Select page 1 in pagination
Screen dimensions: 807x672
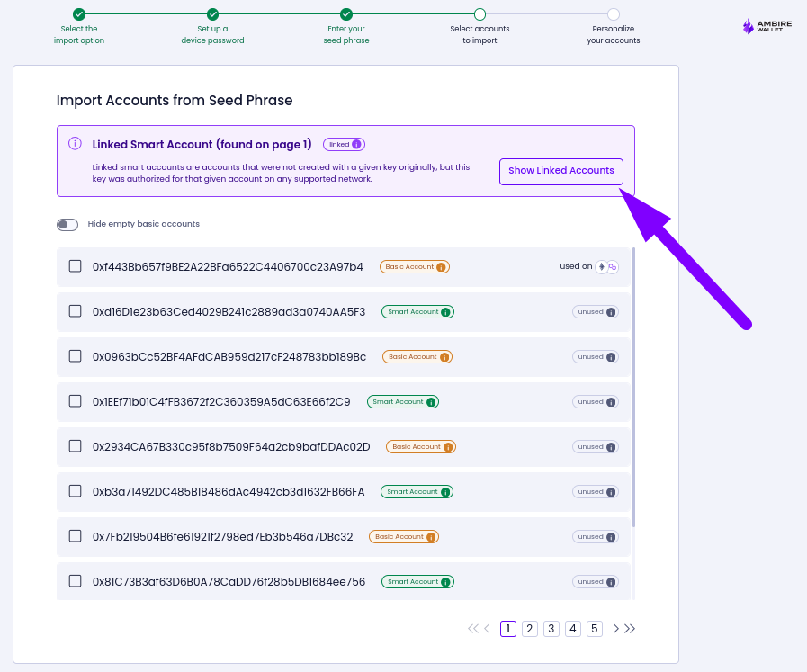click(508, 628)
